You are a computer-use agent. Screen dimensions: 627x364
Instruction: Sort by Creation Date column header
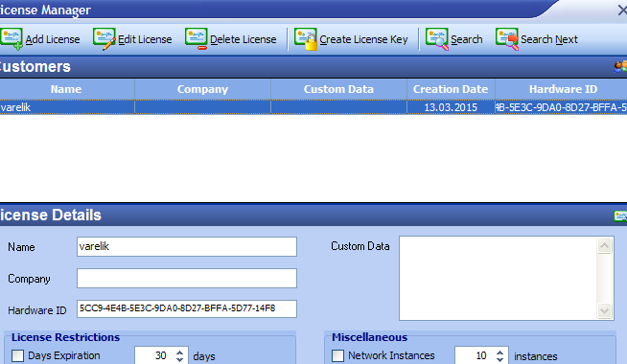pyautogui.click(x=451, y=89)
